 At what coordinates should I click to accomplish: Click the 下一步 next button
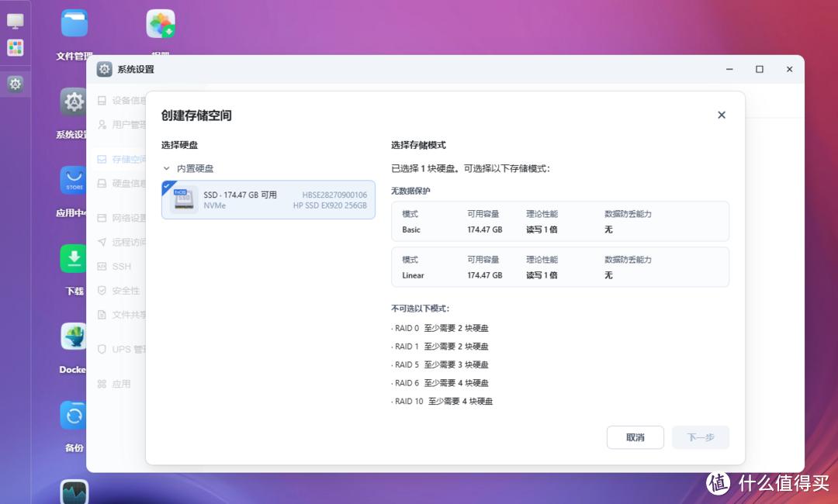tap(700, 437)
